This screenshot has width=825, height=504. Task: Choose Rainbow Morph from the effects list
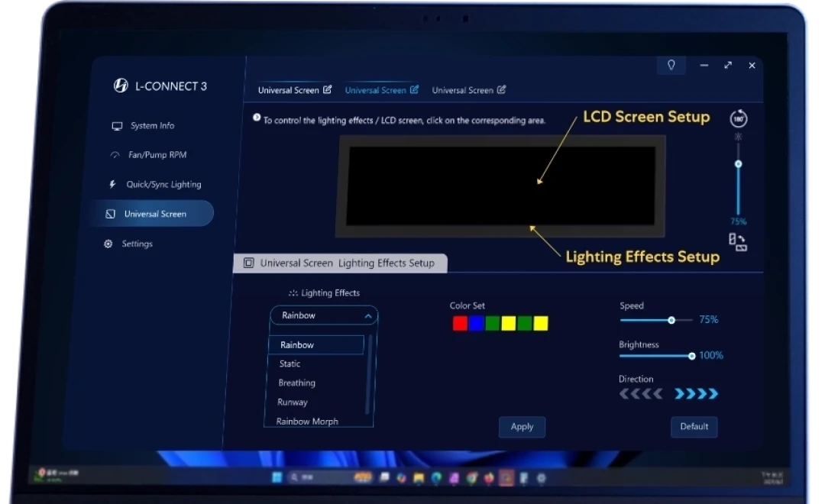[307, 421]
